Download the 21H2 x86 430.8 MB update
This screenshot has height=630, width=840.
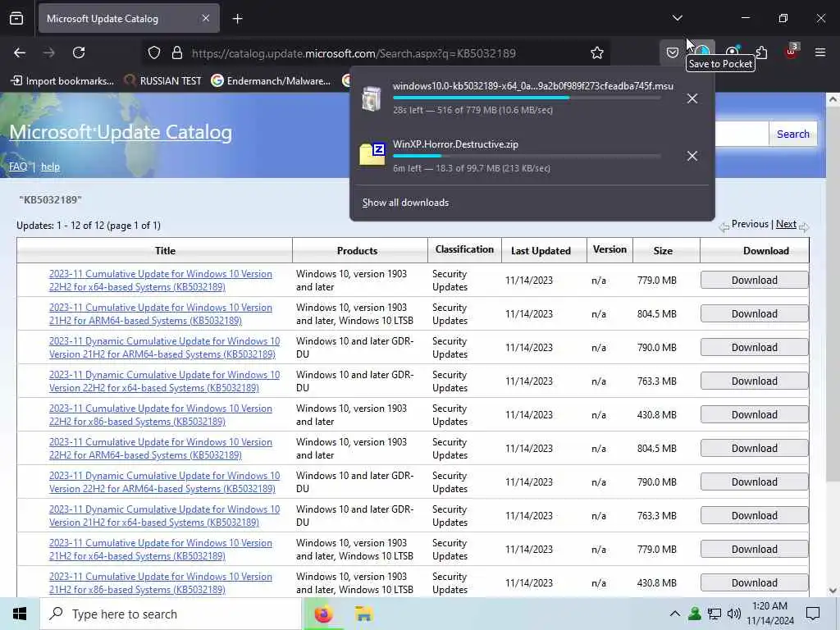[755, 583]
